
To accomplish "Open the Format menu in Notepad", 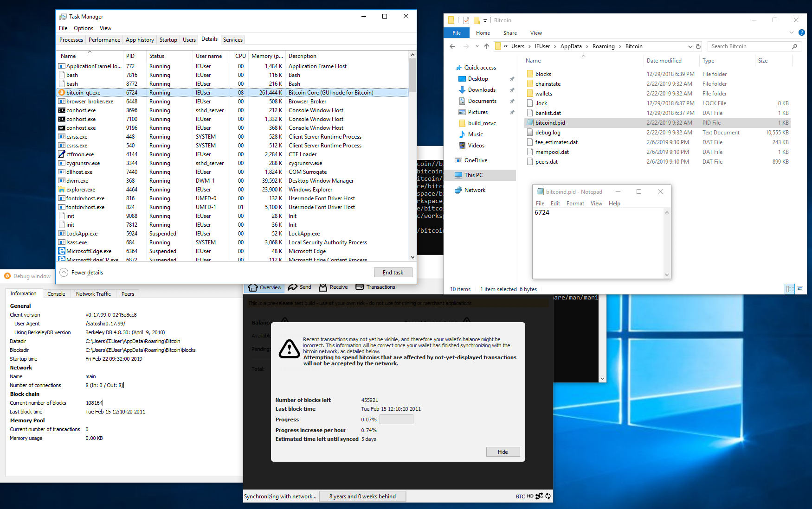I will [x=575, y=203].
